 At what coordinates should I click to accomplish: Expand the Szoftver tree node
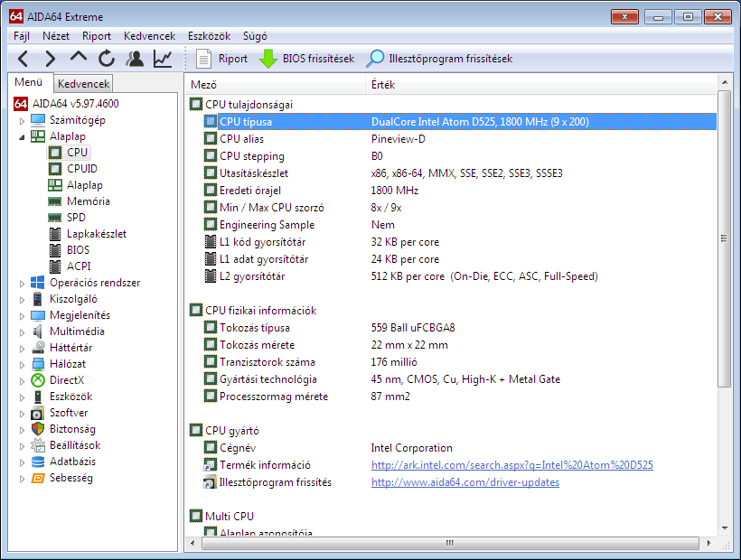pos(22,414)
